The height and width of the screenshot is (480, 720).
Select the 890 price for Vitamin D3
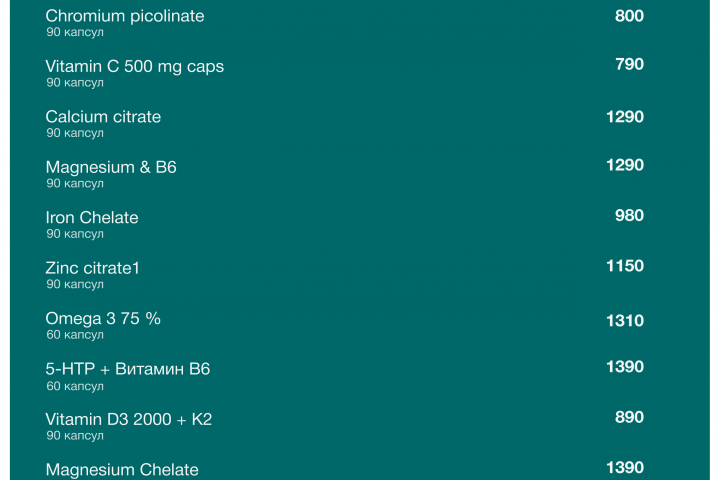tap(629, 417)
